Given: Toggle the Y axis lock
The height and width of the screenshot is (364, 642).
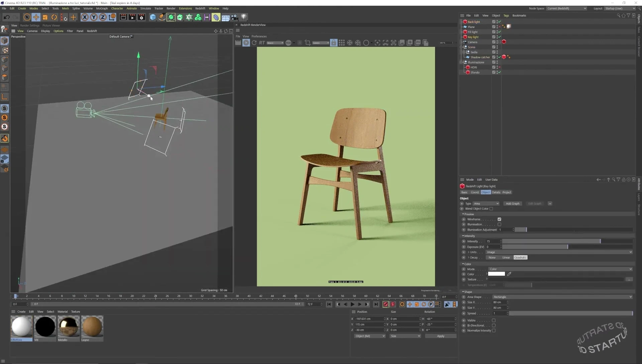Looking at the screenshot, I should pos(94,17).
